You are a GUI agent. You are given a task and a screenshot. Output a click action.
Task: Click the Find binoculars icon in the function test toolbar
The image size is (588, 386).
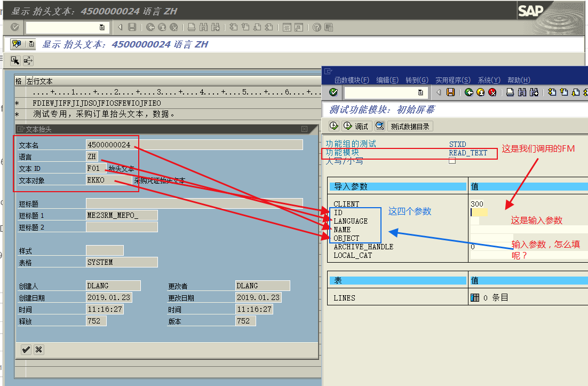[x=522, y=92]
